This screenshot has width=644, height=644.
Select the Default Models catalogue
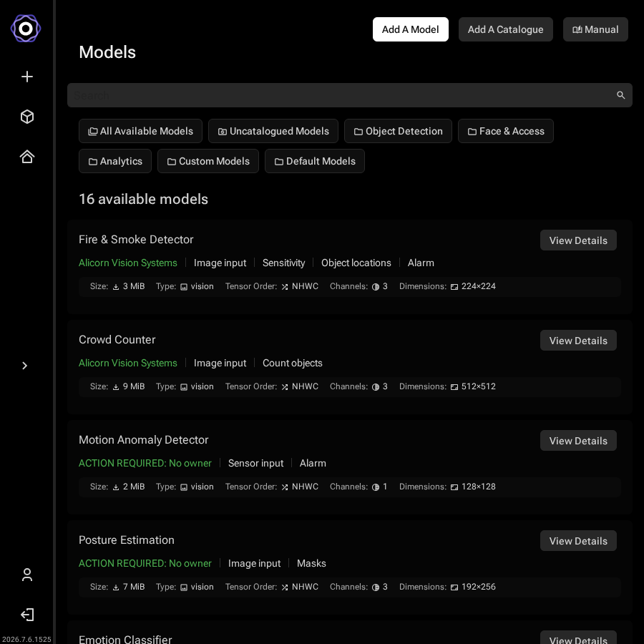click(x=315, y=161)
